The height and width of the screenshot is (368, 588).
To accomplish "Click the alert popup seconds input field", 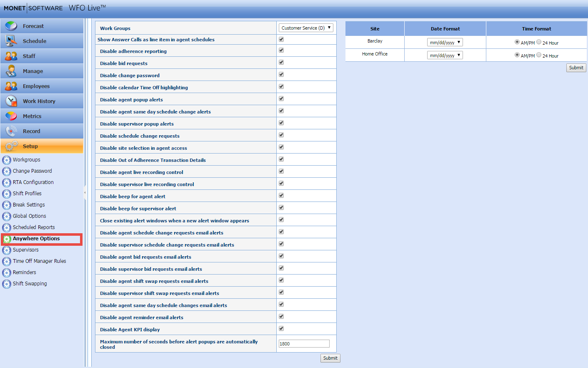I will (304, 344).
